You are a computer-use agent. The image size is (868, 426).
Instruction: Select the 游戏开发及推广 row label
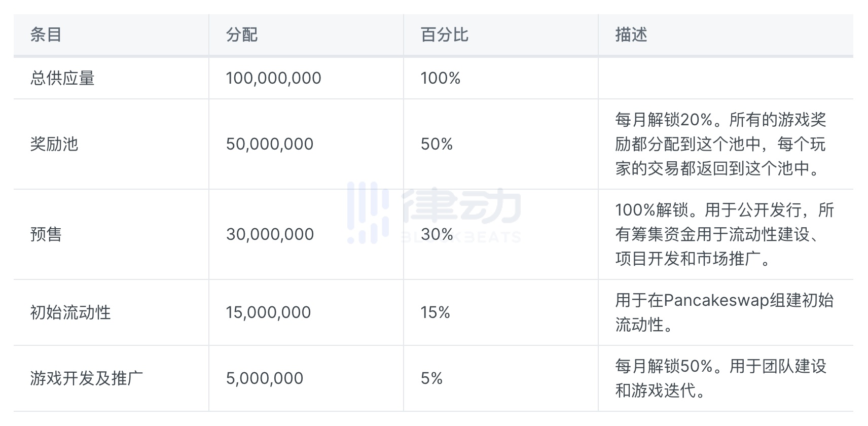87,378
